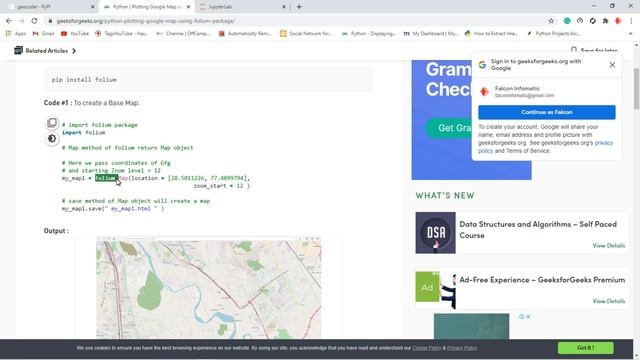Screen dimensions: 640x360
Task: Go forward to next page
Action: pos(22,21)
